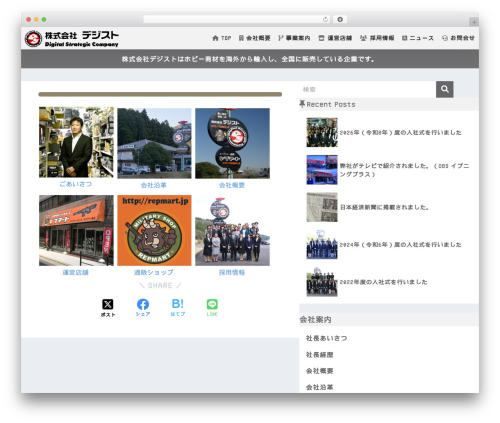Open post about 2024年 入社式
Image resolution: width=500 pixels, height=423 pixels.
(401, 245)
